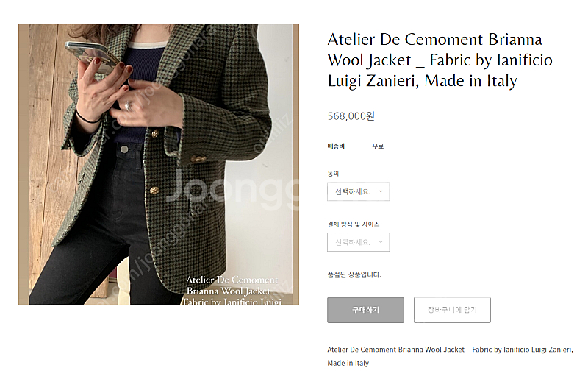
Task: Click the white caption text inside photo
Action: (232, 291)
